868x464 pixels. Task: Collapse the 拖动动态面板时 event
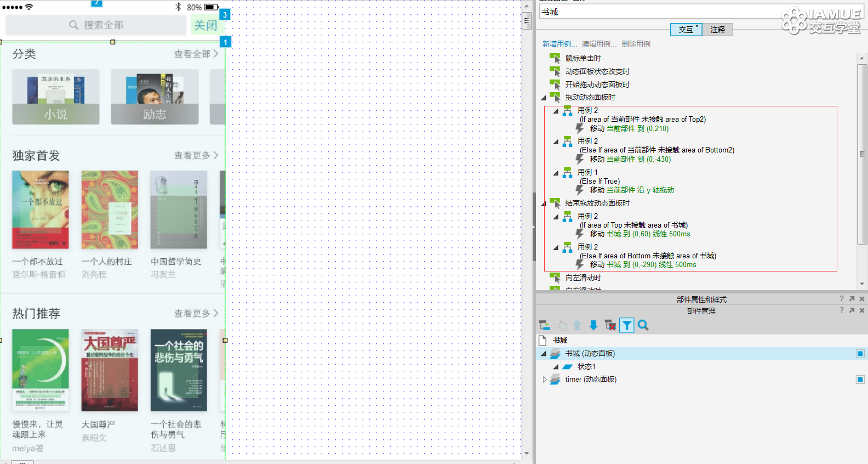[544, 98]
